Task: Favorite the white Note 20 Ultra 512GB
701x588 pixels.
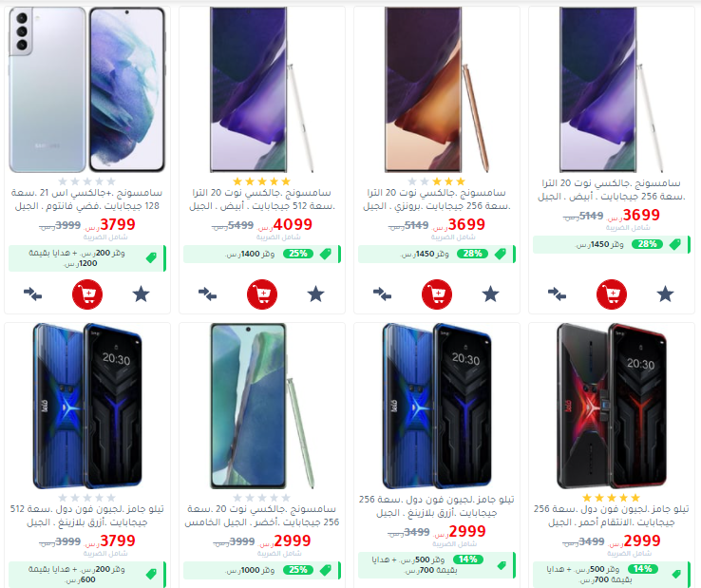Action: tap(315, 294)
